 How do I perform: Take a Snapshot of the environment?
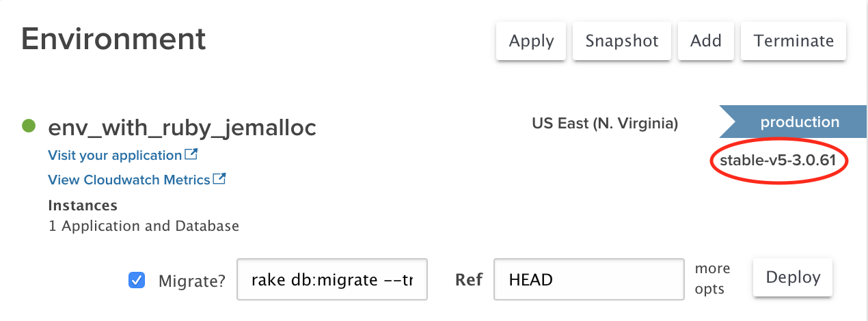622,41
